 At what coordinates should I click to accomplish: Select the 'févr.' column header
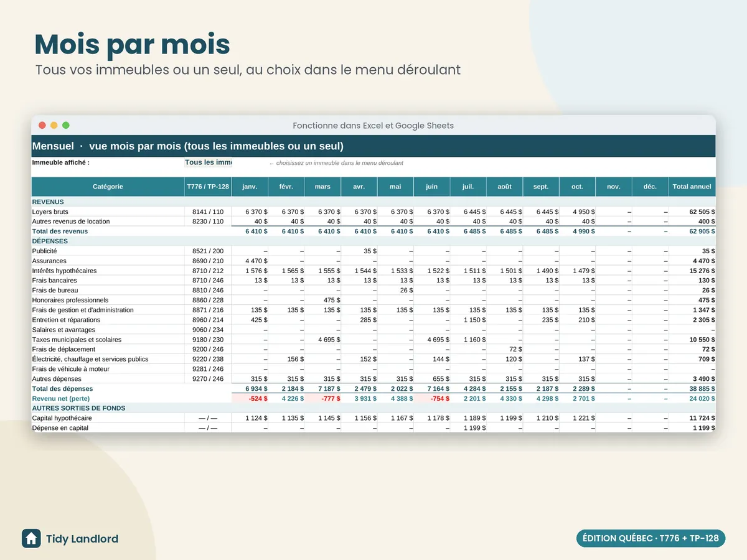pyautogui.click(x=286, y=187)
